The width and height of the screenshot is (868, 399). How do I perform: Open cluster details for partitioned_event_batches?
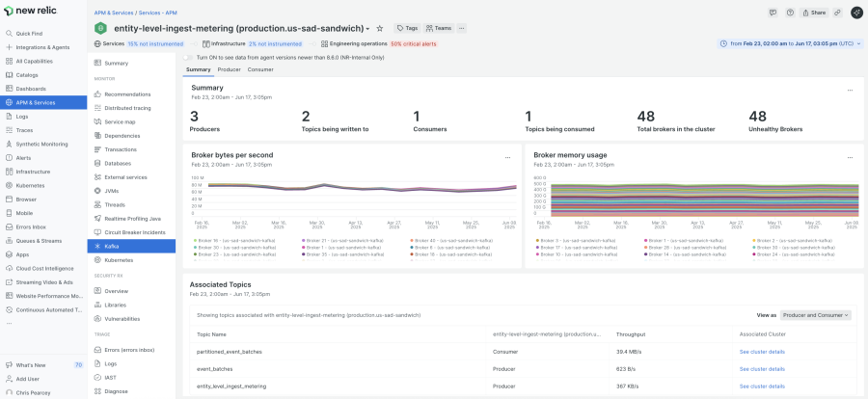762,352
